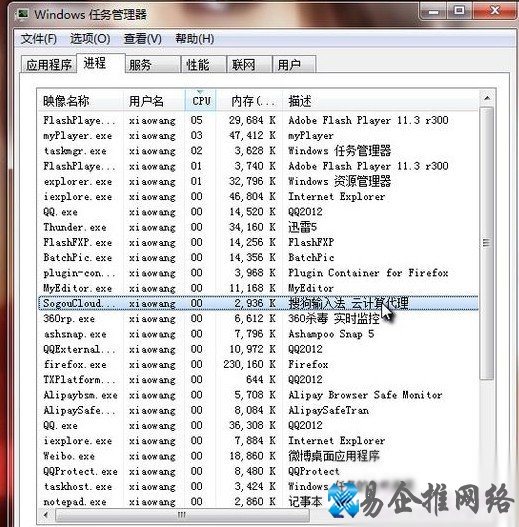519x527 pixels.
Task: Click the vertical scrollbar up arrow
Action: click(x=487, y=98)
